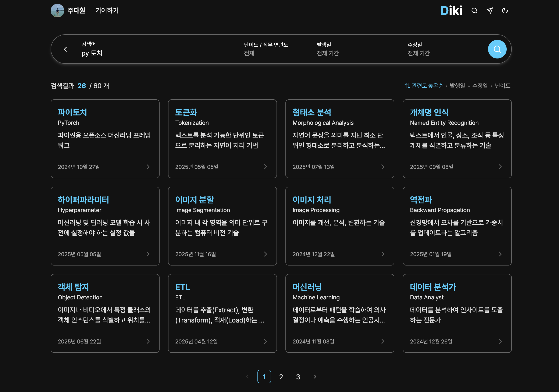Screen dimensions: 559x392
Task: Open the 난이도 / 직무 연관도 filter
Action: pyautogui.click(x=267, y=49)
